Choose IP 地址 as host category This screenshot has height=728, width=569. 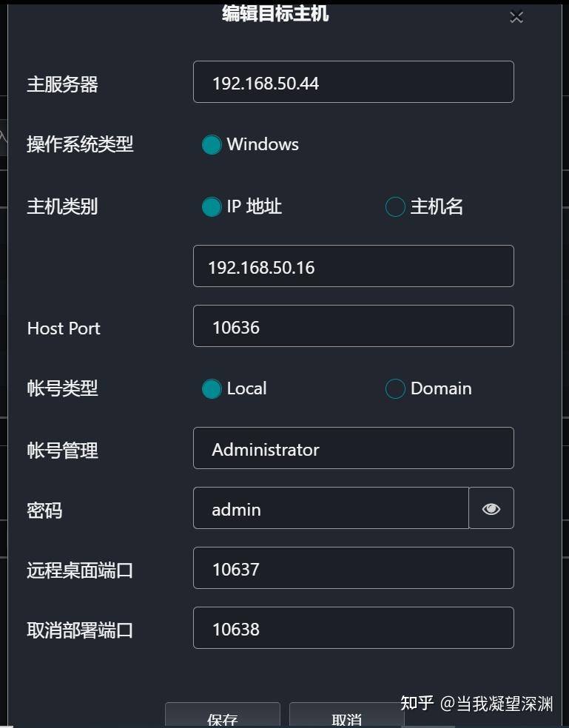click(x=212, y=206)
